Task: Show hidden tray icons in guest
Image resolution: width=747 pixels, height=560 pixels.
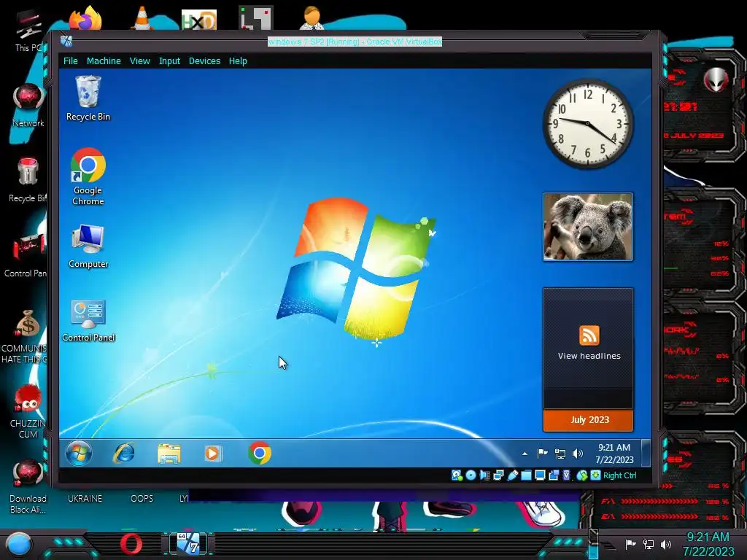Action: point(525,454)
